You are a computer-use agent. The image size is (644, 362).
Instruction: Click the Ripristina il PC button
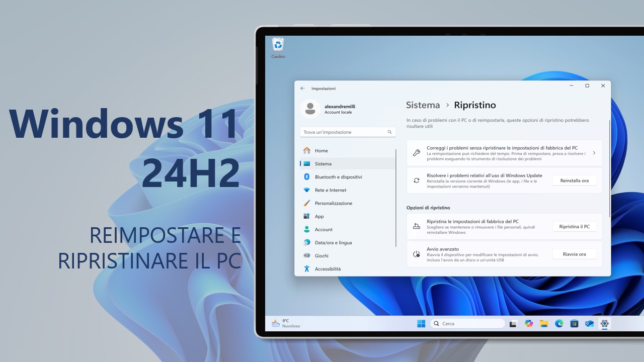click(x=574, y=226)
